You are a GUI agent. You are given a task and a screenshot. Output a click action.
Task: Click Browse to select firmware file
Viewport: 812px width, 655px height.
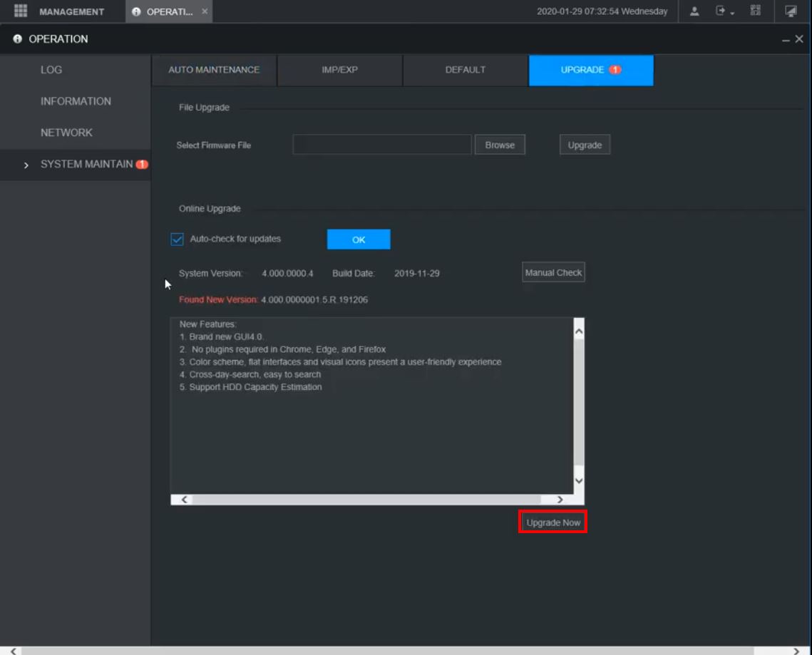tap(500, 145)
